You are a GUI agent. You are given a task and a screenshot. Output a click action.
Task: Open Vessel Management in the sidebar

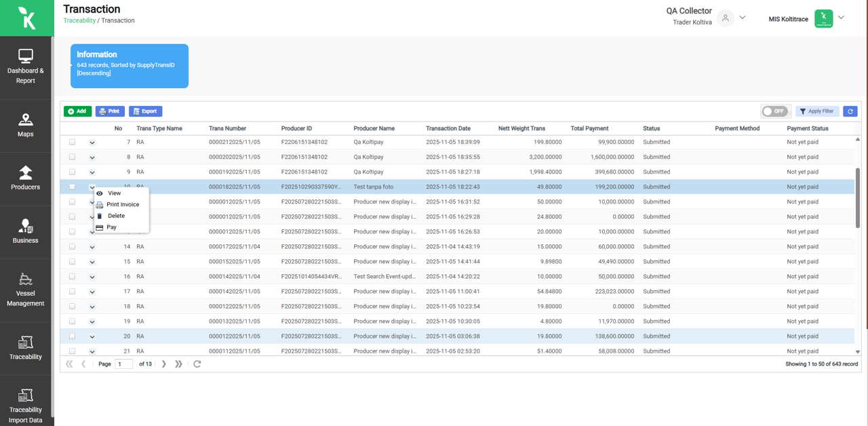[26, 290]
